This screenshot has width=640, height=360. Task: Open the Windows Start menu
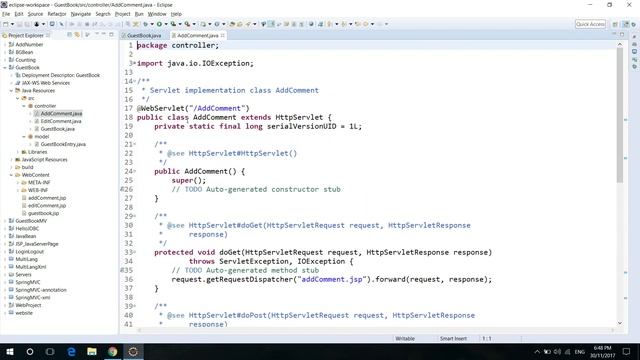[x=10, y=351]
